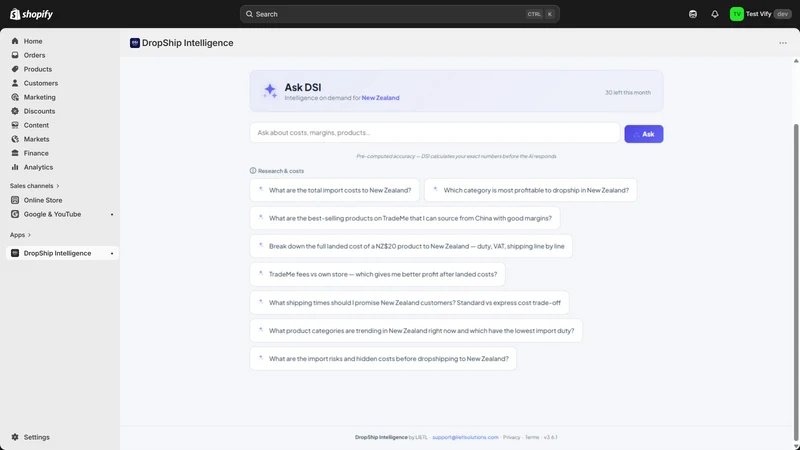Click the Ask DSI sparkle icon
Image resolution: width=800 pixels, height=450 pixels.
[x=270, y=91]
